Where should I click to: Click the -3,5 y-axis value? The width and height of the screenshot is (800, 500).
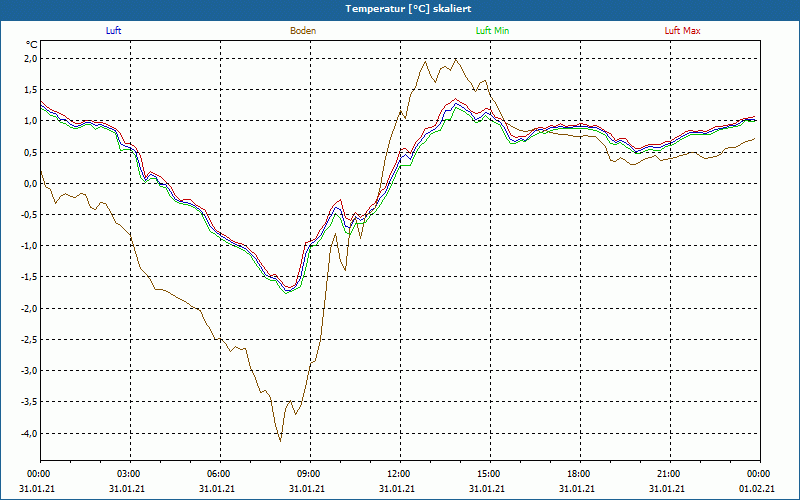(30, 402)
